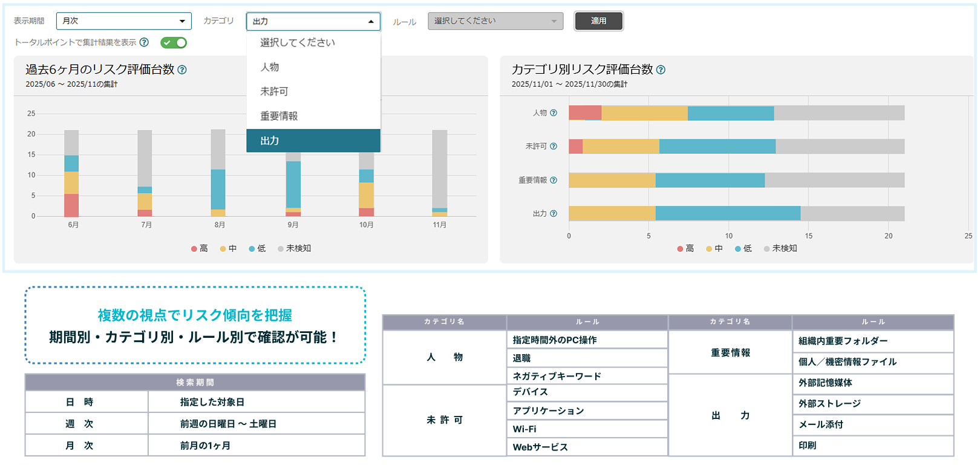Select 選択してください option in category list

pos(298,42)
